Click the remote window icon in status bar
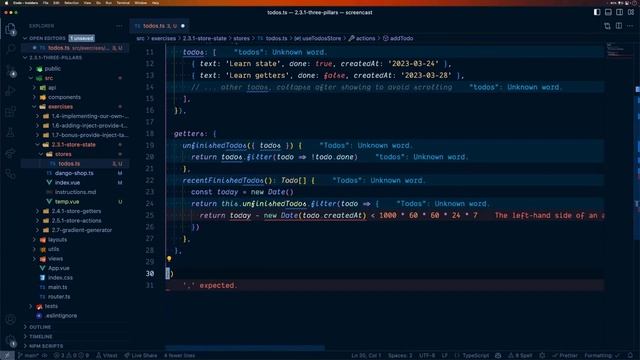 coord(7,356)
